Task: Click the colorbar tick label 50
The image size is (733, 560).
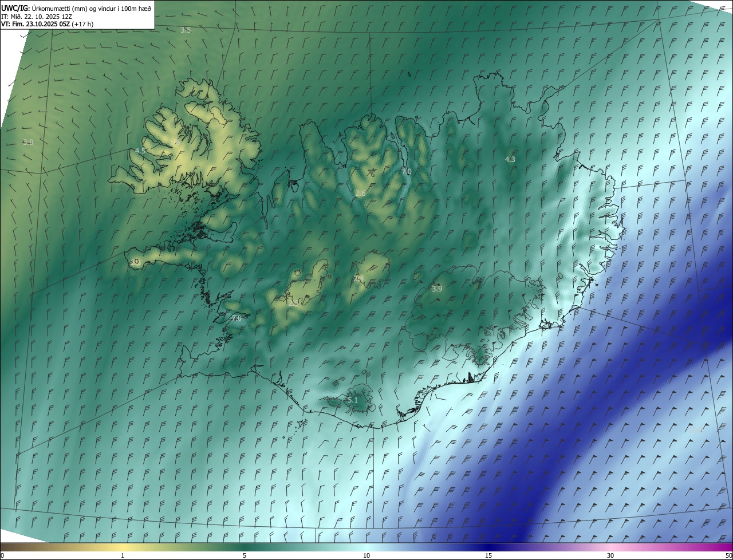Action: pyautogui.click(x=728, y=555)
